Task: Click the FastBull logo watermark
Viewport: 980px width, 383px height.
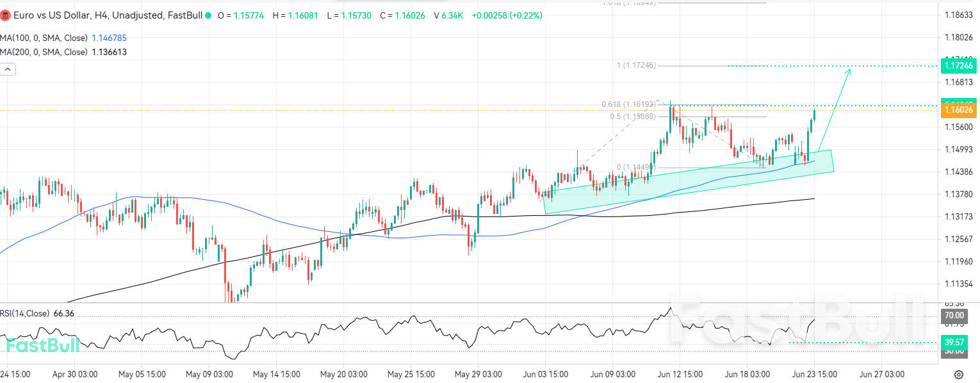Action: [x=42, y=346]
